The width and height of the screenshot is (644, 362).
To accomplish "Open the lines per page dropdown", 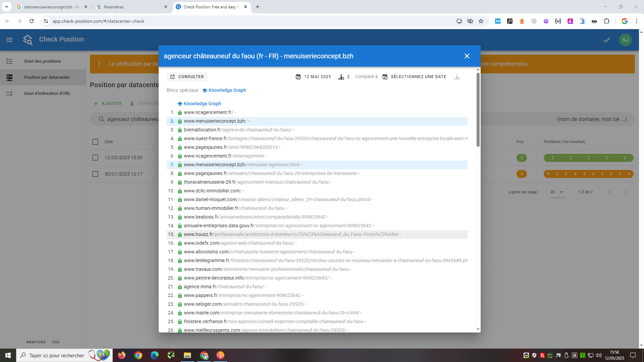I will (x=557, y=192).
